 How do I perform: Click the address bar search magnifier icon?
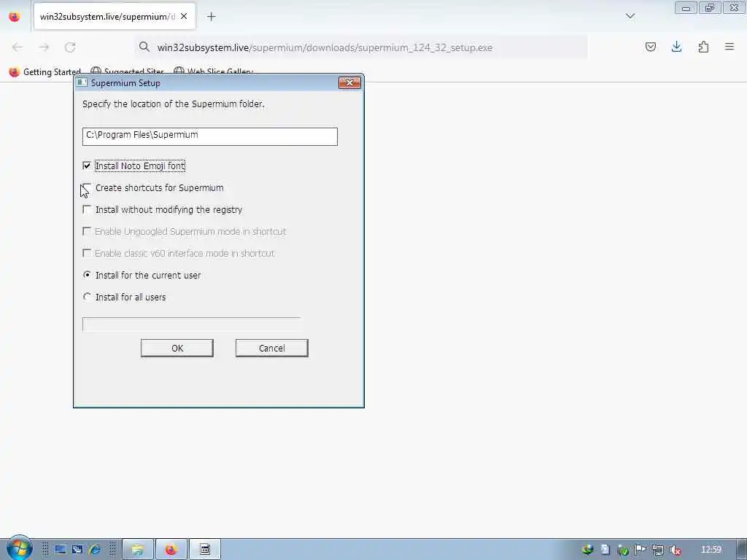(144, 47)
